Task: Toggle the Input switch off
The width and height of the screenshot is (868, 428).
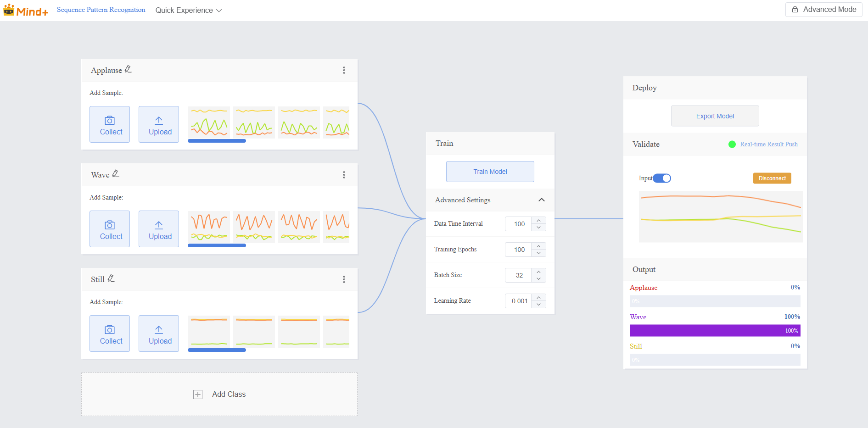Action: (662, 178)
